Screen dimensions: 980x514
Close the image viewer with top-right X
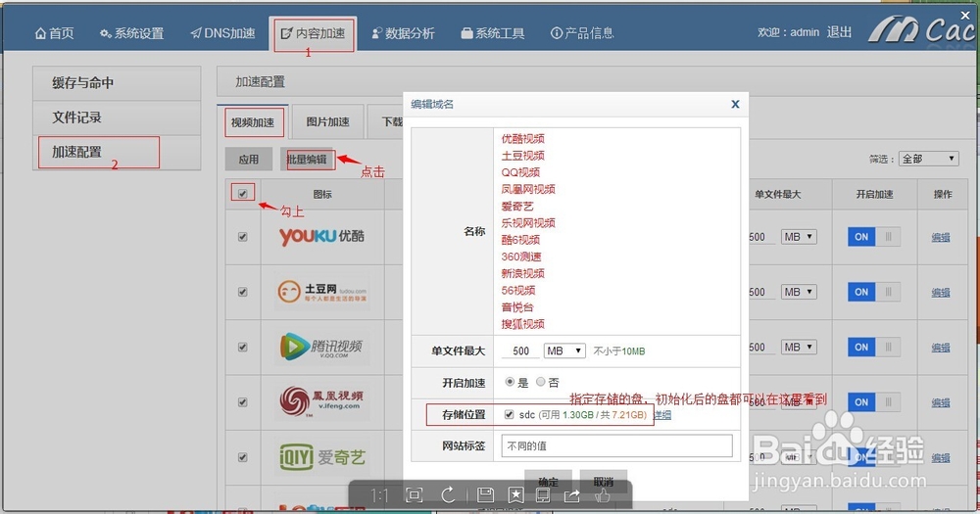coord(965,15)
